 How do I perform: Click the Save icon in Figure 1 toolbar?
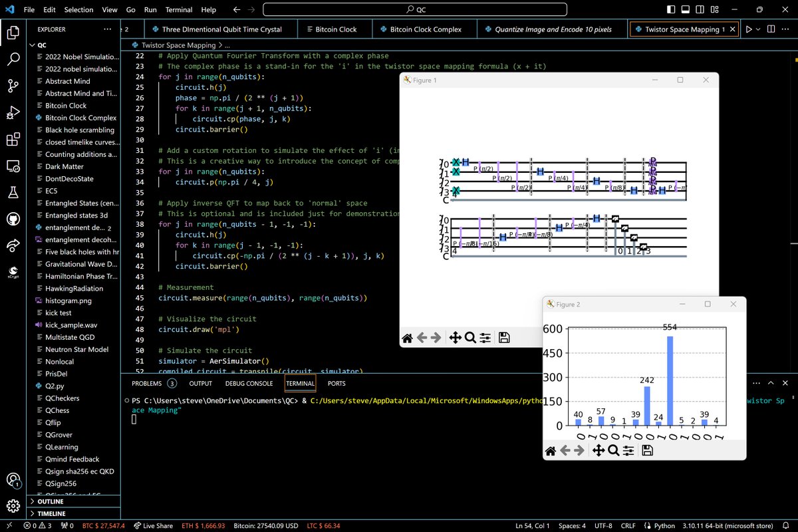[504, 338]
